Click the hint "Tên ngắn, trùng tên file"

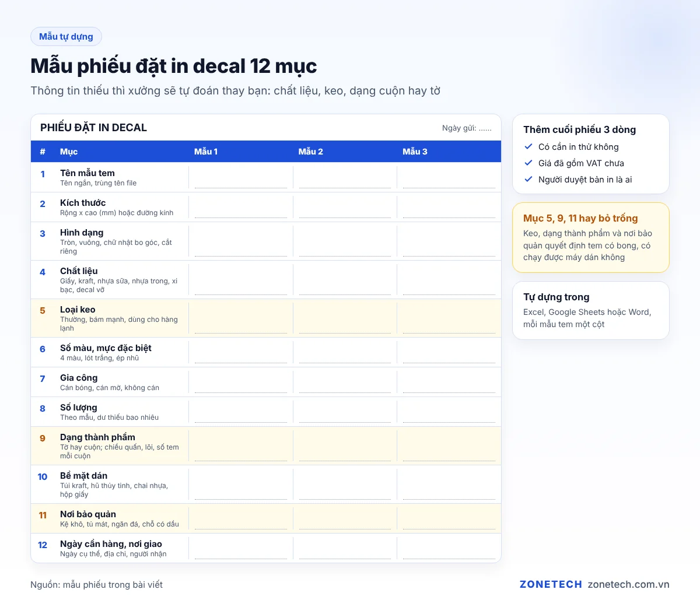pyautogui.click(x=98, y=183)
